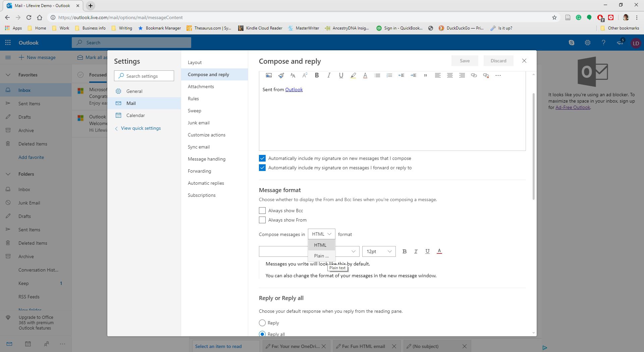Enable Always show From checkbox

pos(262,220)
